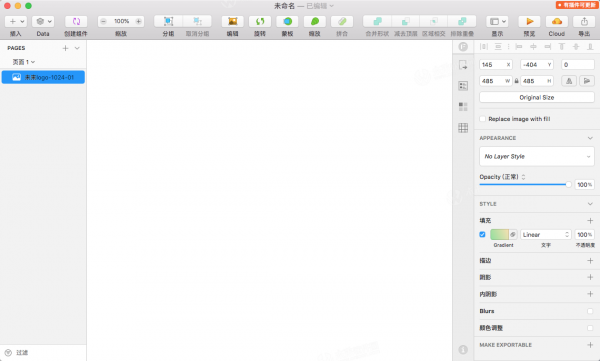Zoom out with the minus button
The width and height of the screenshot is (600, 361).
(x=103, y=21)
